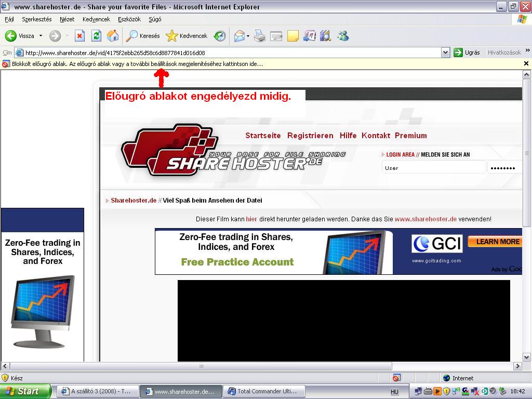
Task: Open the Registrieren link
Action: [310, 136]
